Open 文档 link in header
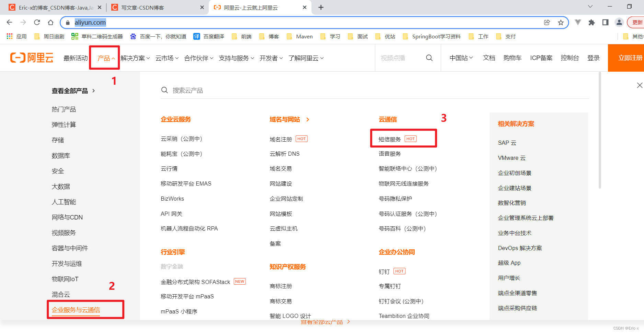644x333 pixels. click(x=489, y=58)
